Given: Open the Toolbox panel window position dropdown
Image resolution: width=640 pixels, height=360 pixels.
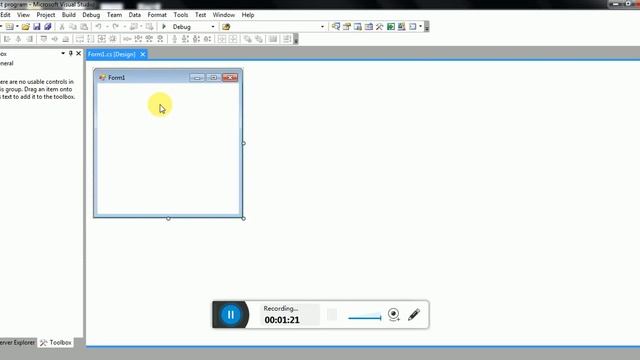Looking at the screenshot, I should pyautogui.click(x=63, y=53).
